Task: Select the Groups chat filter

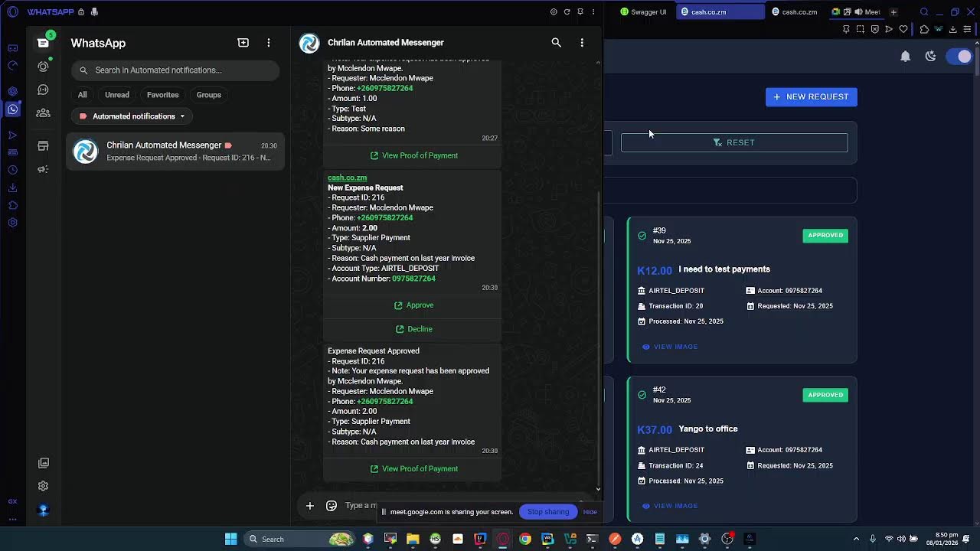Action: (209, 95)
